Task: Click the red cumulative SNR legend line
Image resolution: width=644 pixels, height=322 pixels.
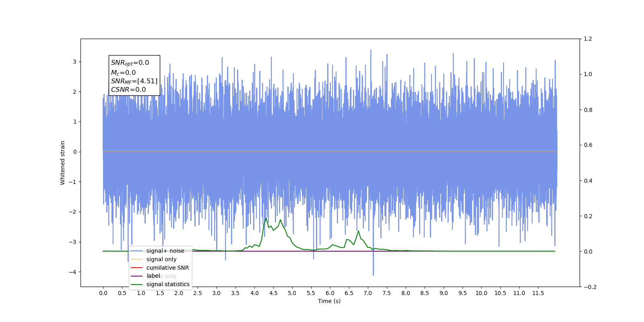Action: click(x=137, y=268)
